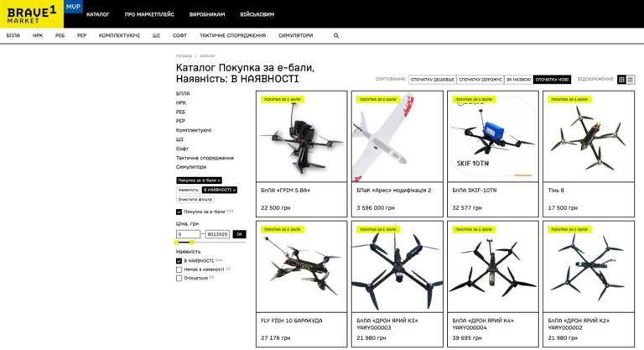
Task: Click the FLY FISH 10 БАРАКУДА title
Action: point(292,321)
